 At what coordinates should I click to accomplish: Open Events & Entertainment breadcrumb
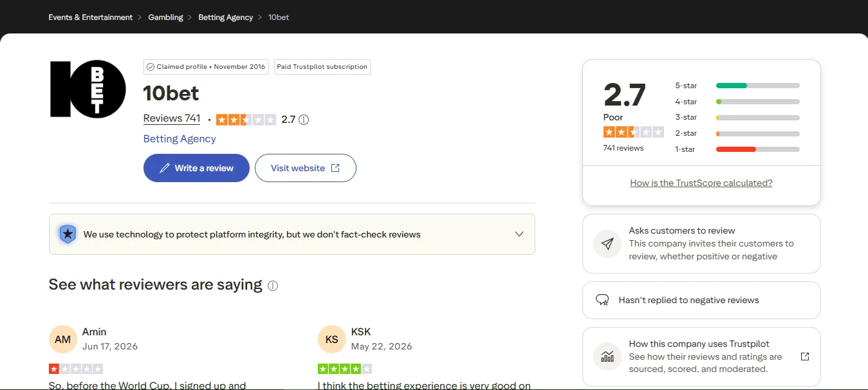point(91,17)
